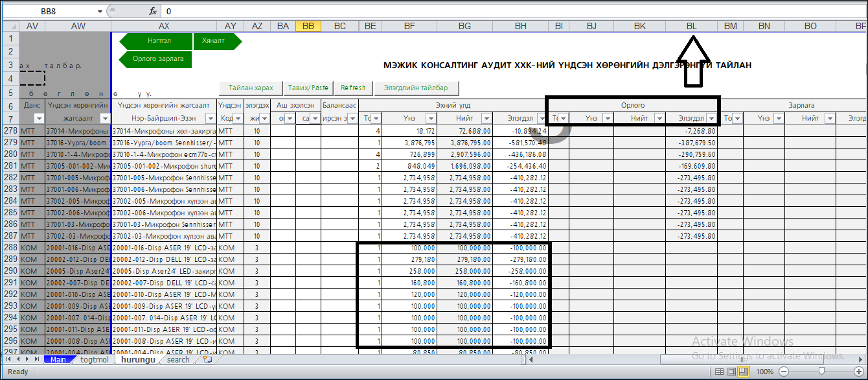Screen dimensions: 868x380
Task: Click the zoom out minus button
Action: (784, 372)
